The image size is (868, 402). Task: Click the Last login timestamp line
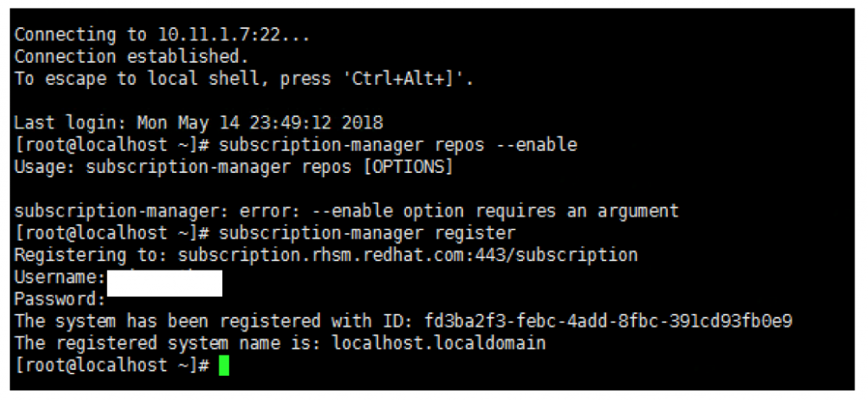(x=198, y=122)
